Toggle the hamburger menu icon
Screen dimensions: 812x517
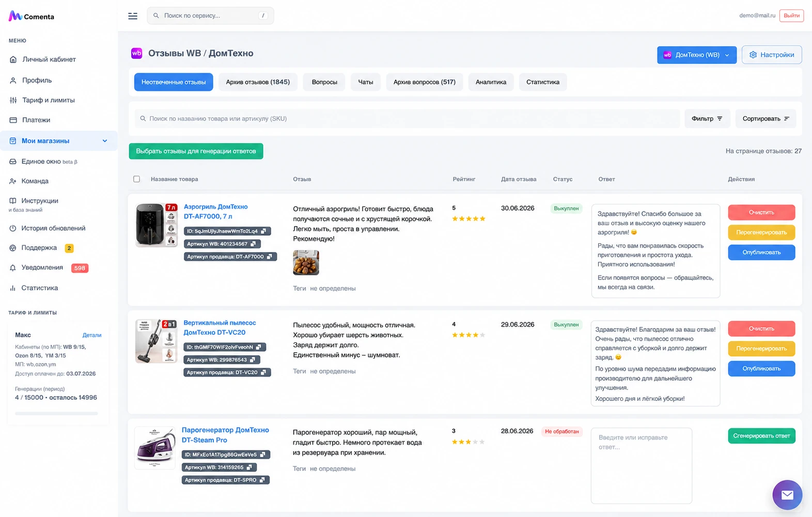pos(133,16)
